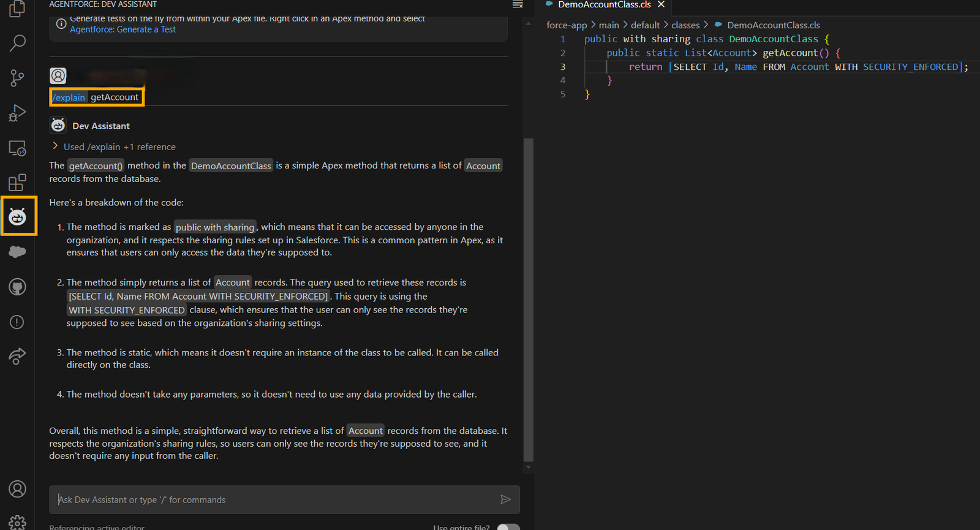Open the Accounts menu
This screenshot has width=980, height=530.
(17, 489)
